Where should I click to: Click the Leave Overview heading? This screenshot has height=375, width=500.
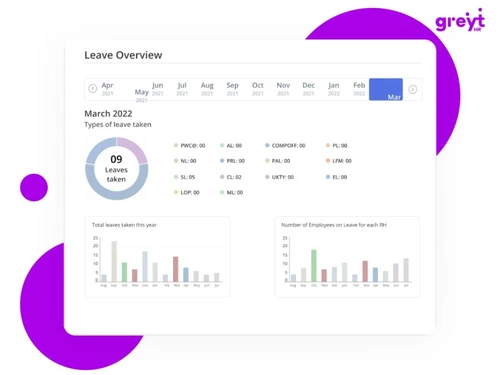123,55
